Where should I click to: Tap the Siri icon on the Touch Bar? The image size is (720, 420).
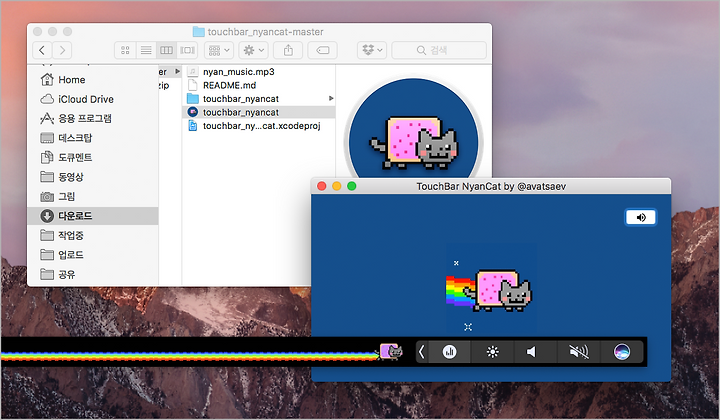[622, 352]
